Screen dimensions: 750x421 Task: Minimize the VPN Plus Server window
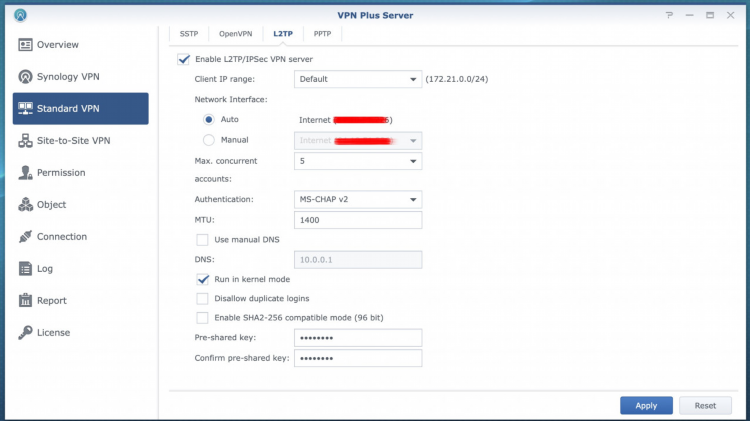click(689, 15)
